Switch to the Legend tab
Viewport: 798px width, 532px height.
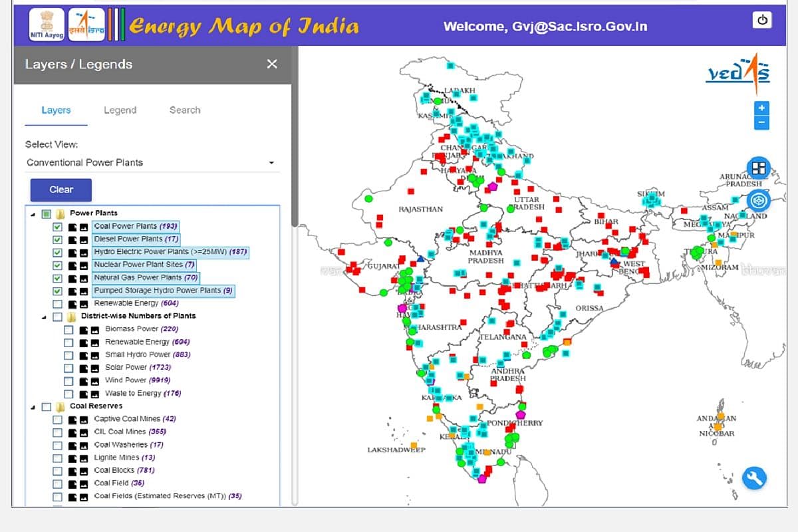120,110
